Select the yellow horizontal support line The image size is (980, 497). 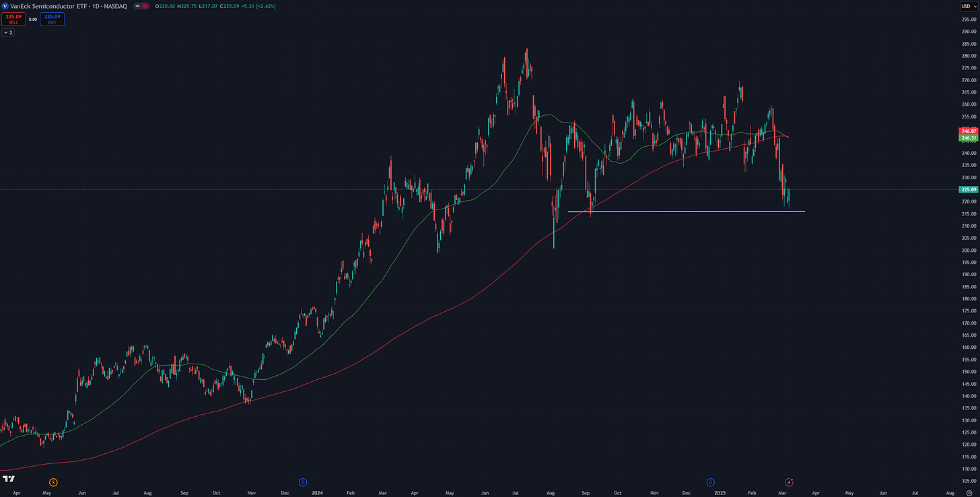coord(686,212)
